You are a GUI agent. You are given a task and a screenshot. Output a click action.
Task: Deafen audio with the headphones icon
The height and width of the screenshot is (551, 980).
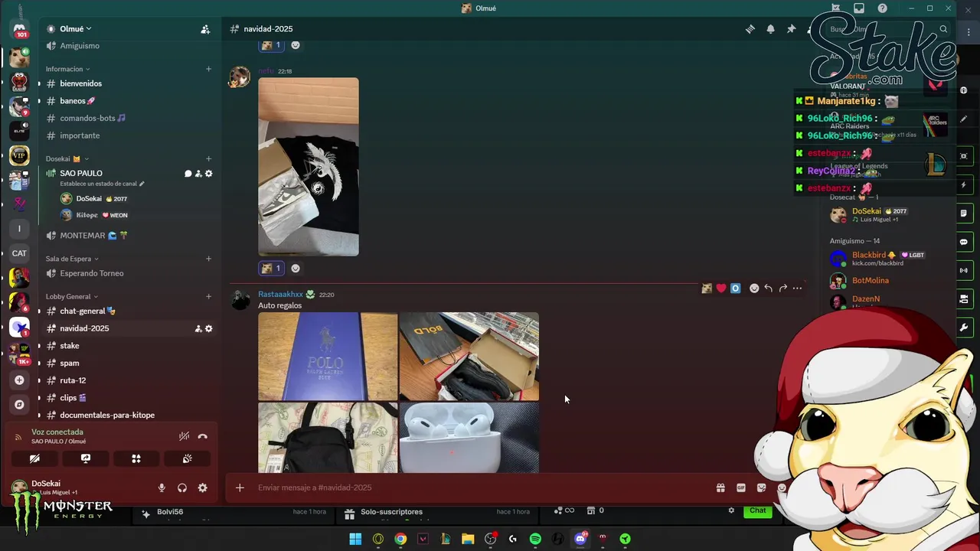tap(182, 487)
